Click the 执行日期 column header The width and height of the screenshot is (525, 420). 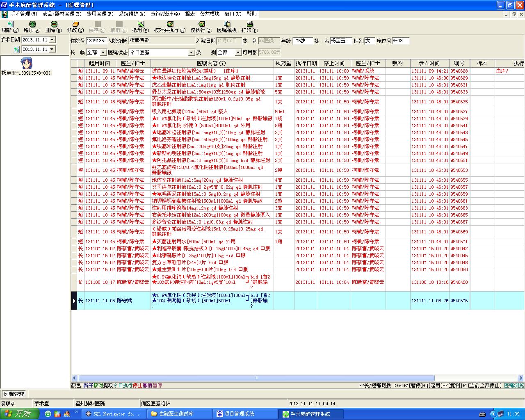click(306, 63)
